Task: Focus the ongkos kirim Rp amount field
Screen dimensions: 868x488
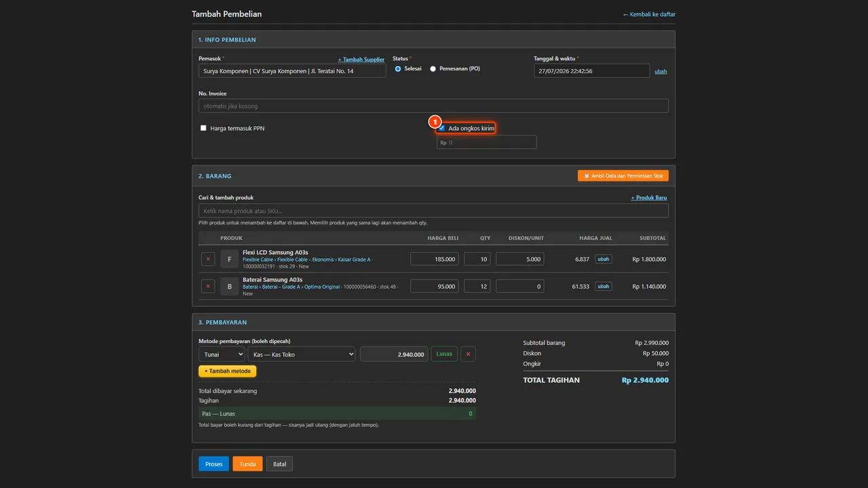Action: point(487,142)
